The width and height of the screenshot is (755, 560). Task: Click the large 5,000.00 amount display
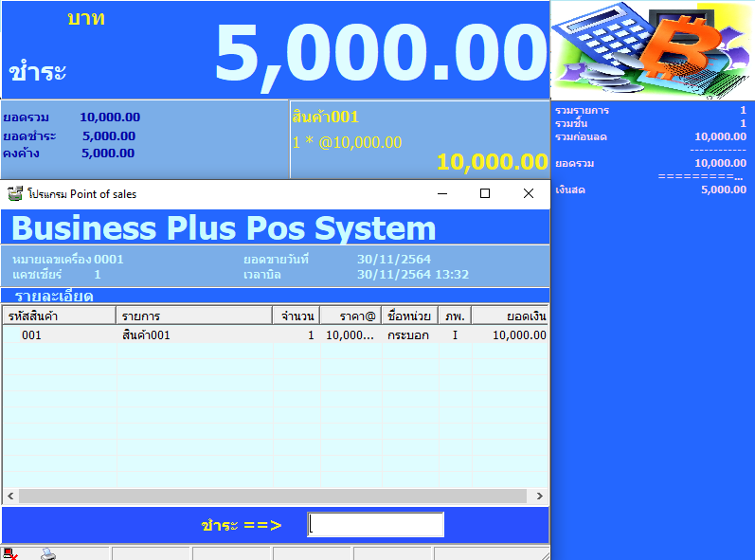coord(379,52)
